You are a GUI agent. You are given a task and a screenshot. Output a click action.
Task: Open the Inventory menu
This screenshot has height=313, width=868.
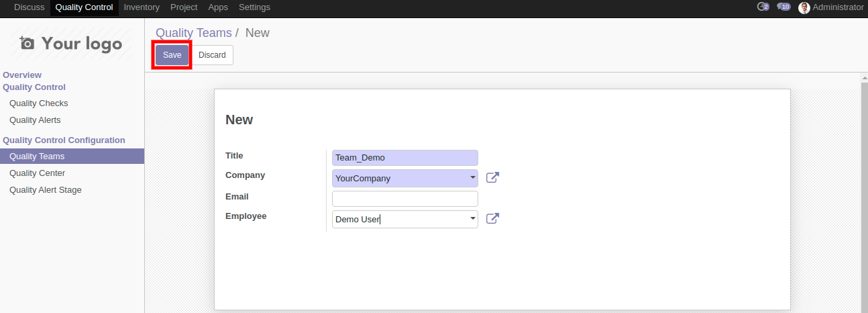coord(142,7)
